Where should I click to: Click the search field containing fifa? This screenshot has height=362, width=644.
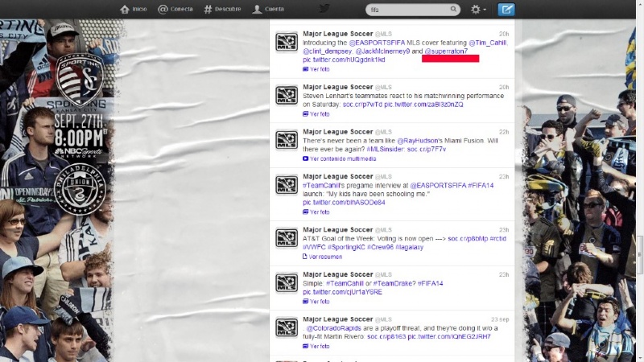412,10
